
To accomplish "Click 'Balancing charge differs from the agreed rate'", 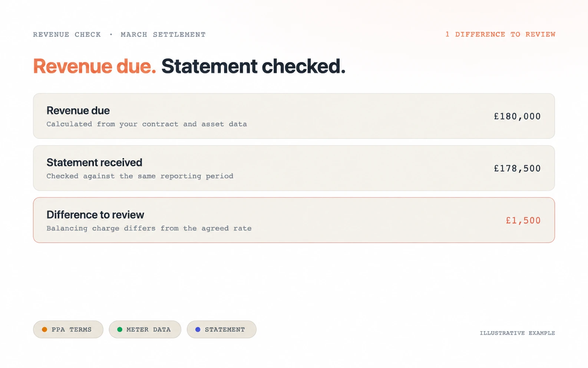I will [149, 229].
